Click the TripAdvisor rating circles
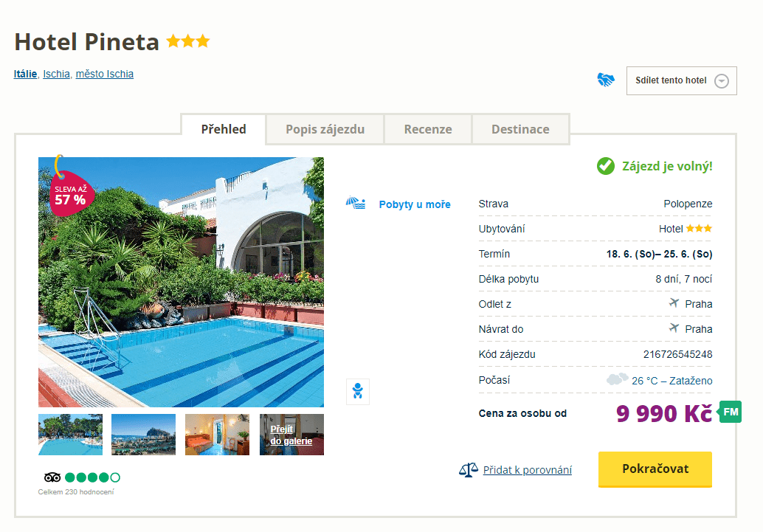763x532 pixels. [92, 477]
